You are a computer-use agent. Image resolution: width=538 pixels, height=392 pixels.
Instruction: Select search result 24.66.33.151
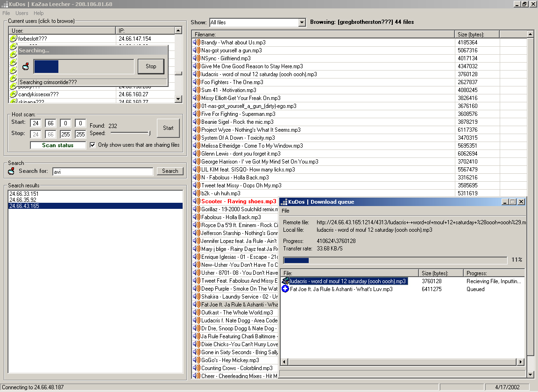pos(95,194)
